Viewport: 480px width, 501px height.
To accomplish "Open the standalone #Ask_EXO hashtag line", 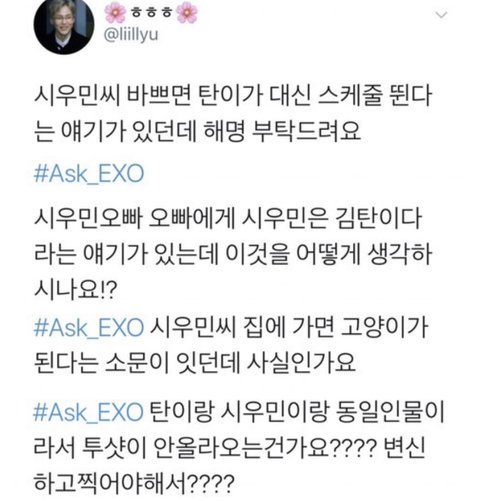I will [89, 174].
